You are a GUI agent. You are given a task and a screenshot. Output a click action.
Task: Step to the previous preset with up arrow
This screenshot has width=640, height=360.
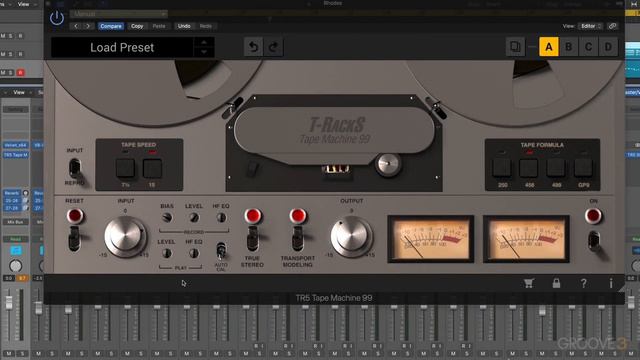coord(204,42)
